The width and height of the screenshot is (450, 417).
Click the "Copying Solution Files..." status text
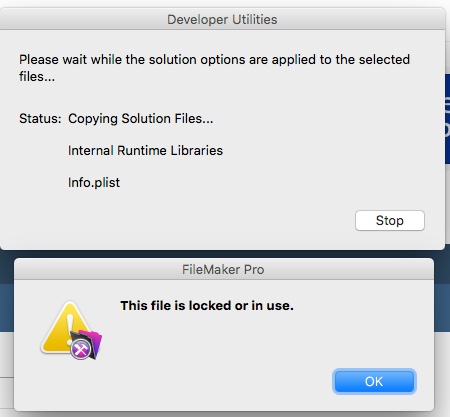coord(140,119)
